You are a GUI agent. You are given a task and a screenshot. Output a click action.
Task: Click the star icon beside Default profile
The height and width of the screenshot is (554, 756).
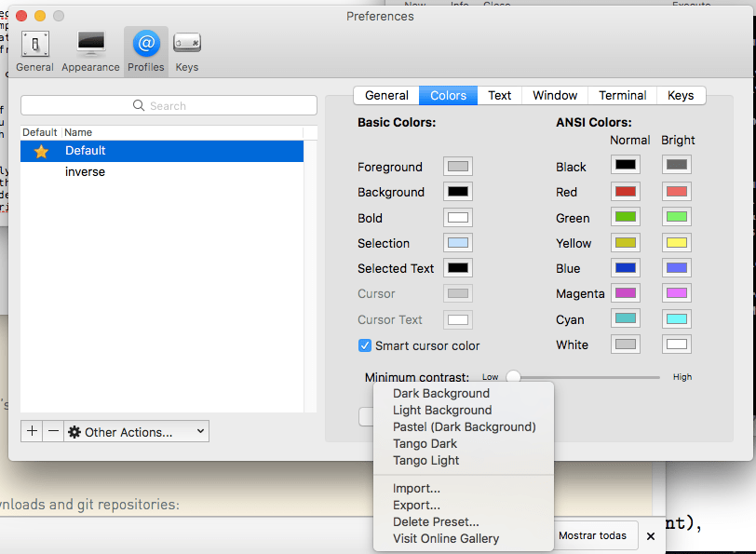[x=41, y=151]
